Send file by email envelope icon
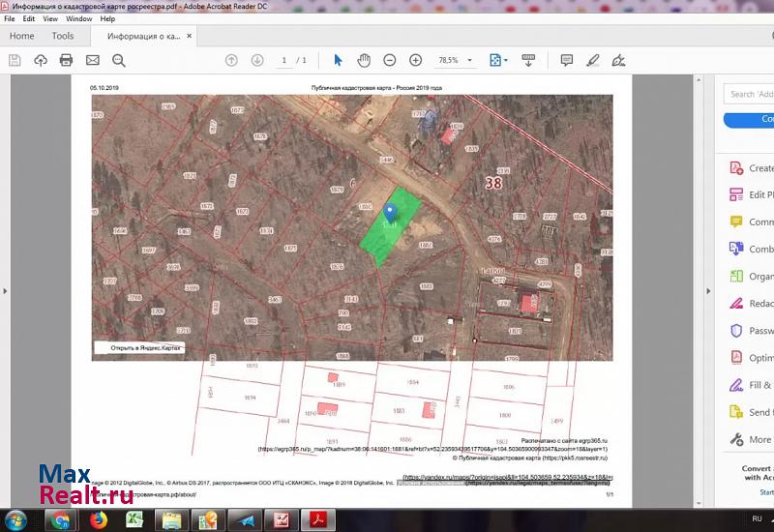This screenshot has width=774, height=532. click(93, 60)
